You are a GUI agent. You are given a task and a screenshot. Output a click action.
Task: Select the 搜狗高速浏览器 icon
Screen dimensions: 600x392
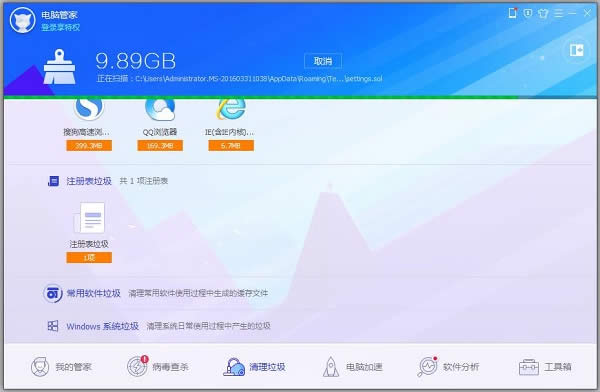click(88, 109)
